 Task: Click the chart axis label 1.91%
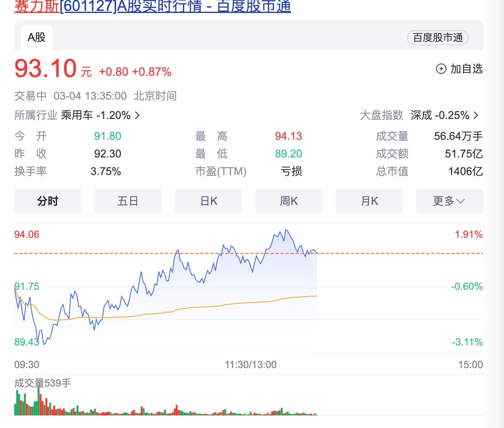pyautogui.click(x=469, y=235)
